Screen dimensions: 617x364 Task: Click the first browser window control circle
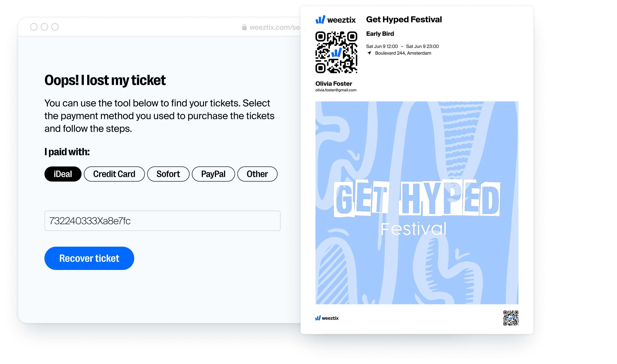click(34, 27)
